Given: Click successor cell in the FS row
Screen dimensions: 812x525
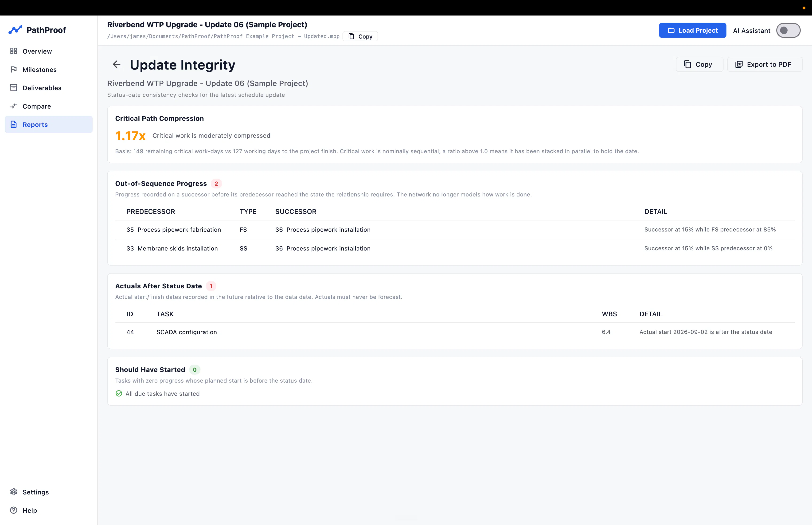Looking at the screenshot, I should tap(323, 230).
